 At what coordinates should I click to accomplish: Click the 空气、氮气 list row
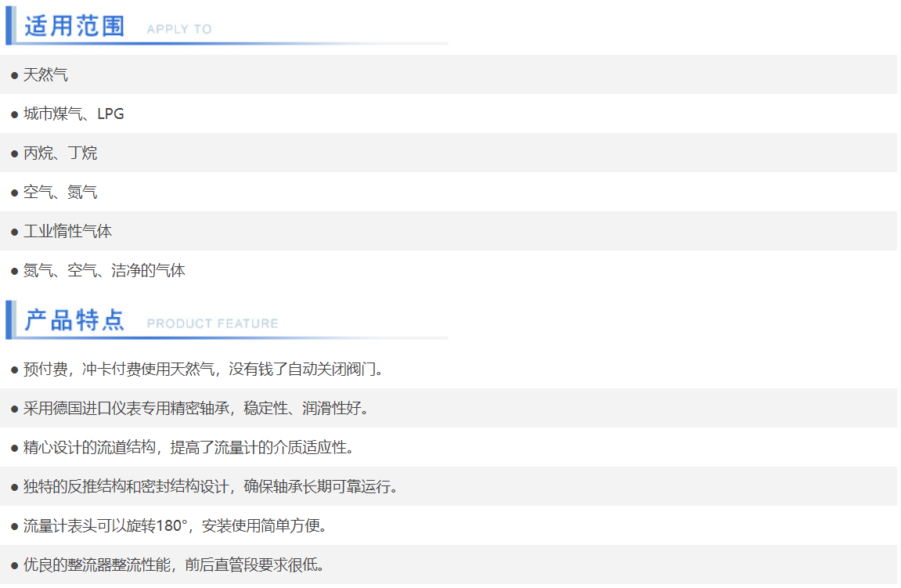click(60, 193)
